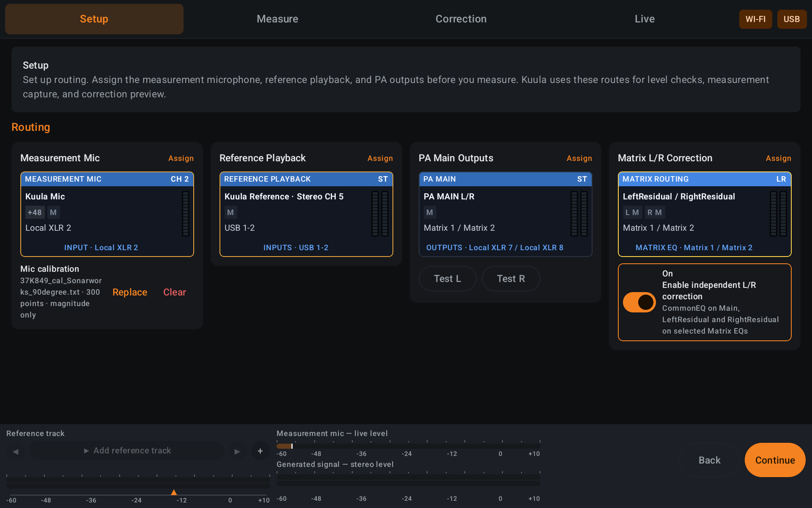Open the MATRIX ROUTING LR header
Image resolution: width=812 pixels, height=508 pixels.
(705, 179)
